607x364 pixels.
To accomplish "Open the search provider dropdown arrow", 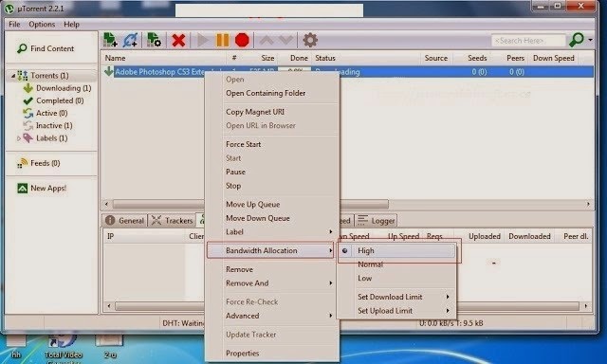I will (590, 40).
